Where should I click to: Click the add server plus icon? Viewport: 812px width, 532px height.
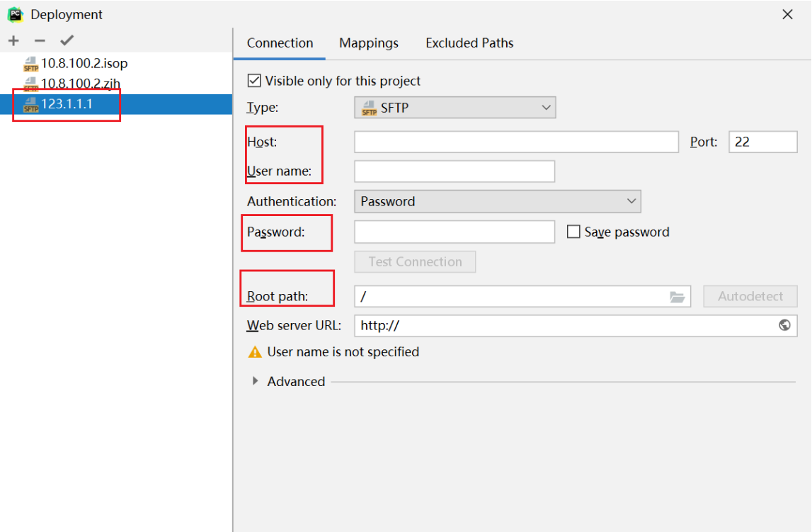[13, 41]
